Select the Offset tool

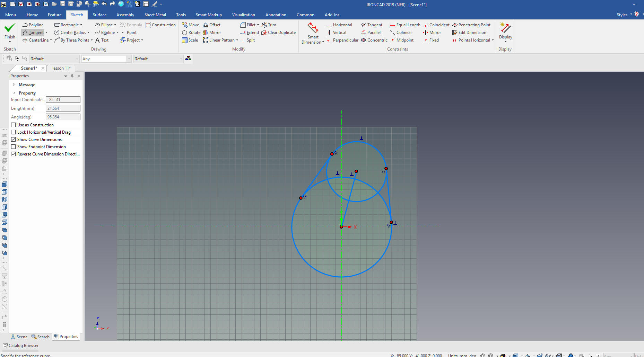pos(212,25)
